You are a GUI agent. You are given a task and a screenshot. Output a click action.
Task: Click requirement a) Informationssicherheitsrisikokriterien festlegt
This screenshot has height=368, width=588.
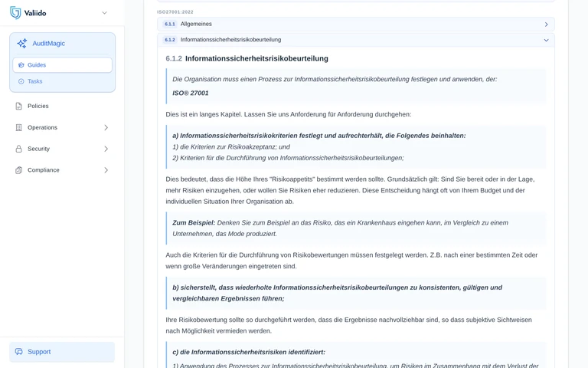(x=318, y=136)
